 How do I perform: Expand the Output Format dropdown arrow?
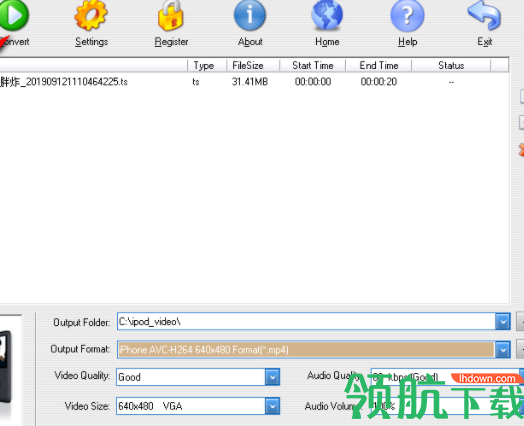(x=503, y=350)
